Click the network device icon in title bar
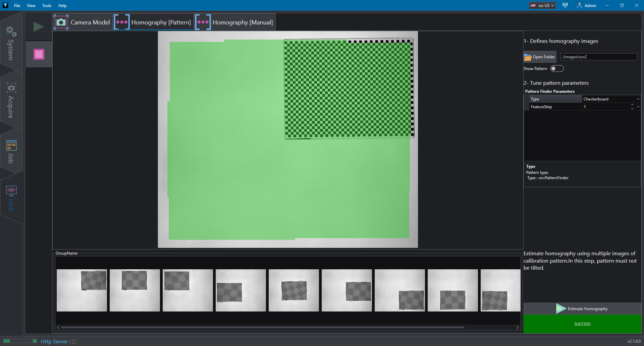644x346 pixels. 565,5
